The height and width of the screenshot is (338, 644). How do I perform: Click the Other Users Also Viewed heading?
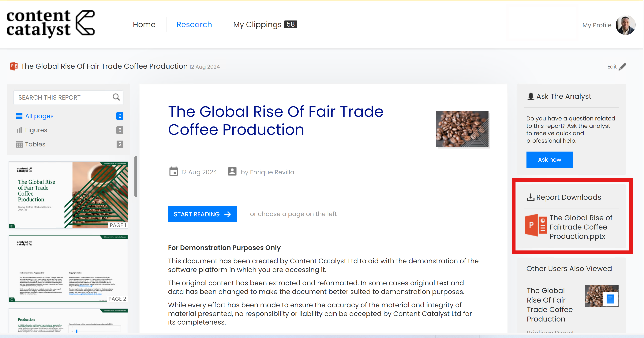(569, 269)
